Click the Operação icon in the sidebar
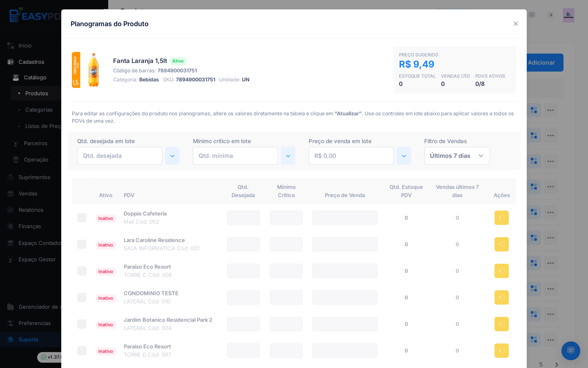Viewport: 588px width, 368px height. 16,160
